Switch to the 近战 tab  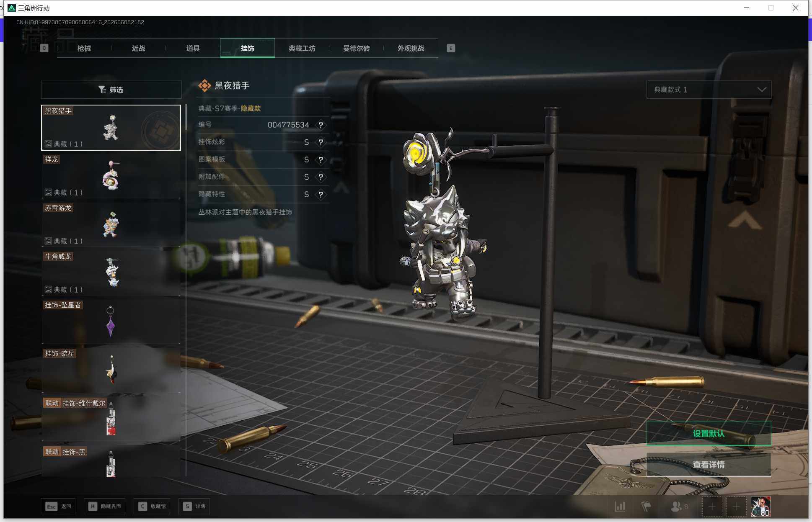click(138, 48)
